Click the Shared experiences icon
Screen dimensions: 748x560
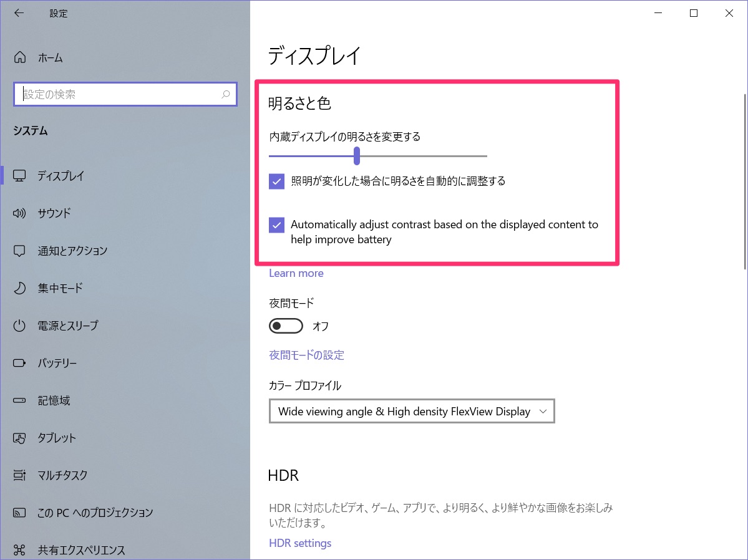click(x=19, y=550)
